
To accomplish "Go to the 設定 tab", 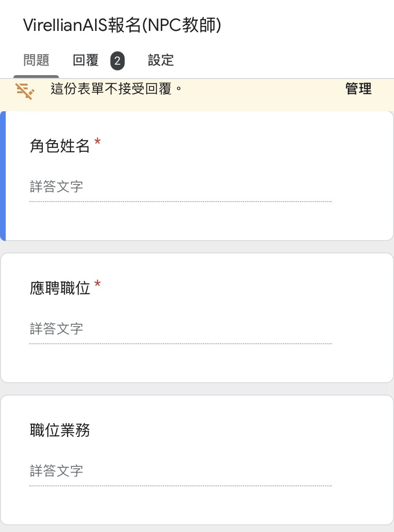I will [161, 60].
